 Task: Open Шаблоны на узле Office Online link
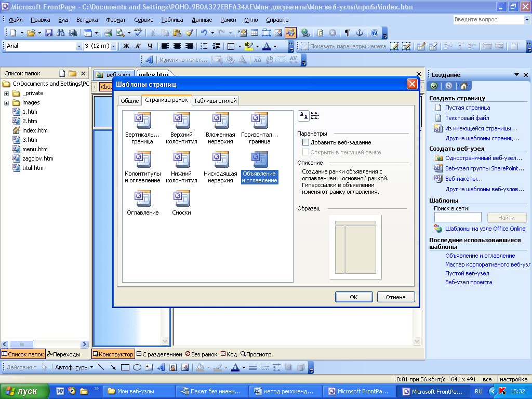coord(485,229)
